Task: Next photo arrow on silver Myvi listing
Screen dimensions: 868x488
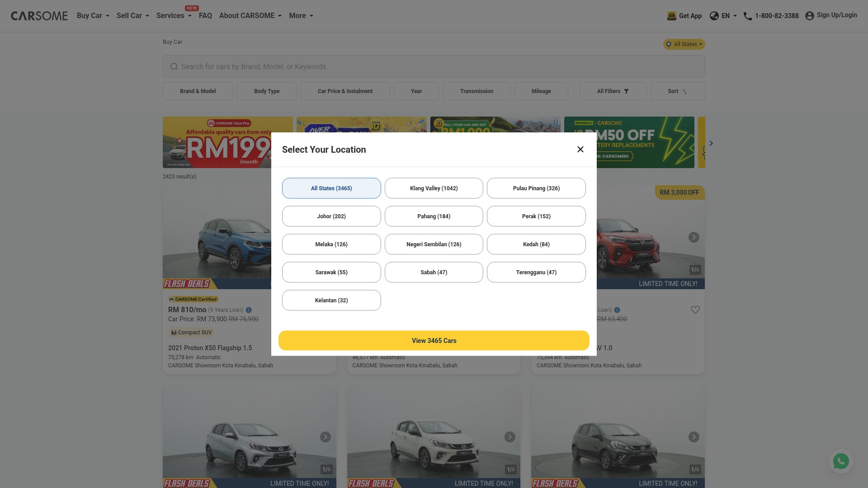Action: point(325,437)
